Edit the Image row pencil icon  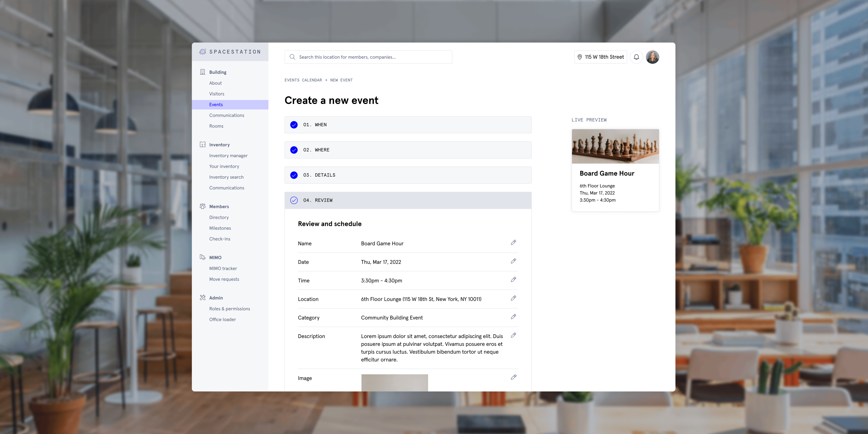(x=513, y=378)
